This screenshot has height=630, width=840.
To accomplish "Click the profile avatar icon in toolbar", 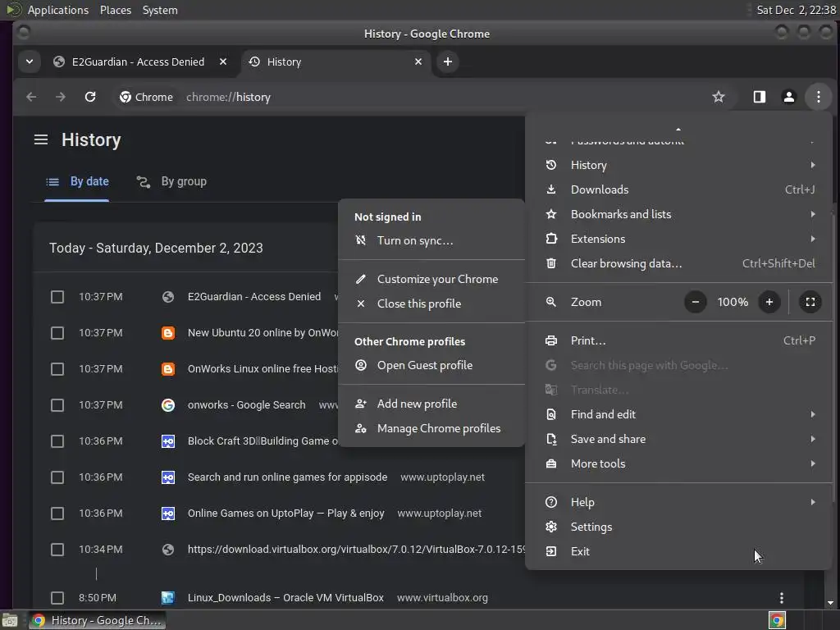I will click(x=788, y=97).
